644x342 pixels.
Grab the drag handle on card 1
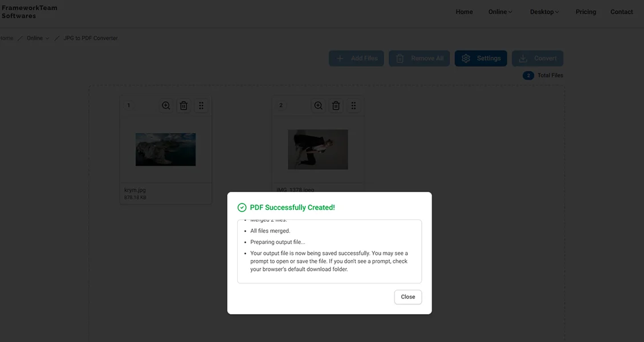click(x=201, y=105)
